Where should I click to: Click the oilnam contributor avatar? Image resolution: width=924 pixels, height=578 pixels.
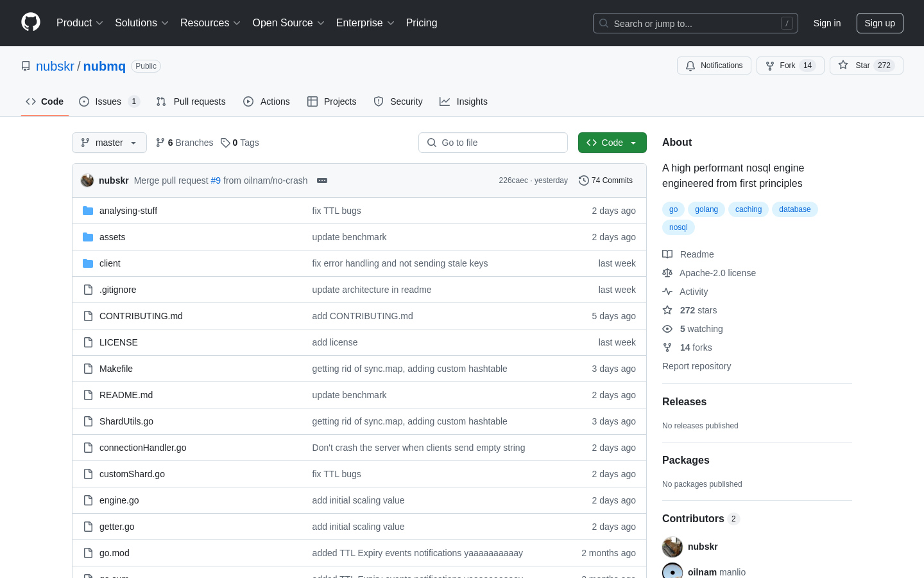672,570
